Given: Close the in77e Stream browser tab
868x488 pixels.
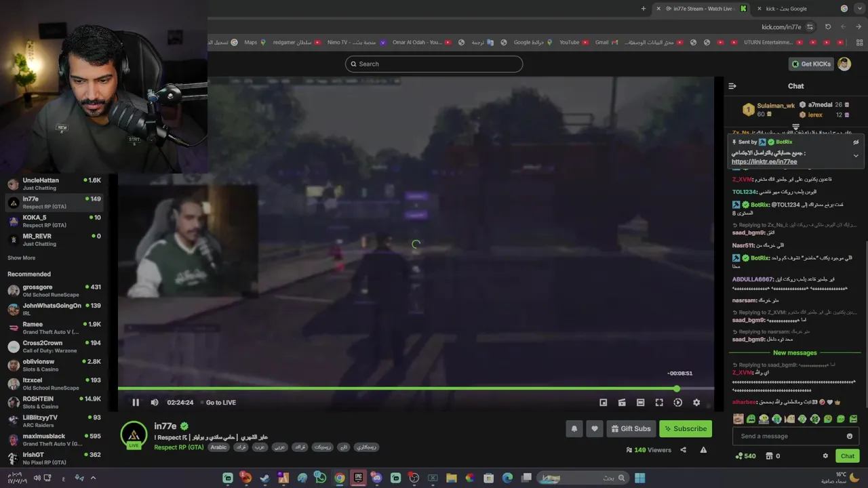Looking at the screenshot, I should (x=658, y=9).
